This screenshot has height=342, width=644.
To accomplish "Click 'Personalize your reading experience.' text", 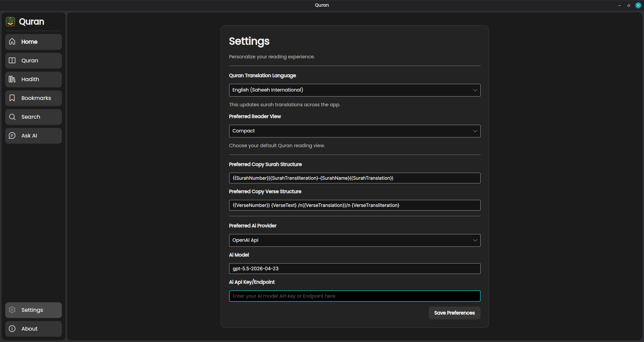I will tap(272, 57).
